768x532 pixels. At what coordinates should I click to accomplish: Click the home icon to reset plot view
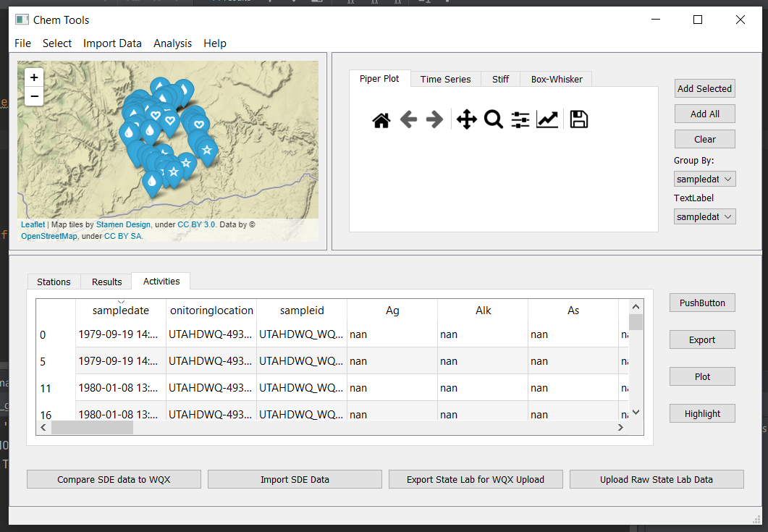point(381,120)
